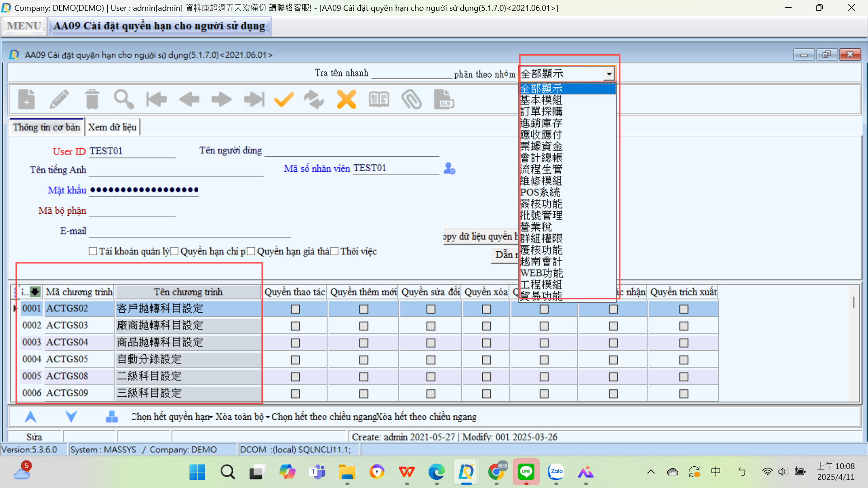Select 應收應付 from group list
This screenshot has width=868, height=488.
tap(567, 135)
